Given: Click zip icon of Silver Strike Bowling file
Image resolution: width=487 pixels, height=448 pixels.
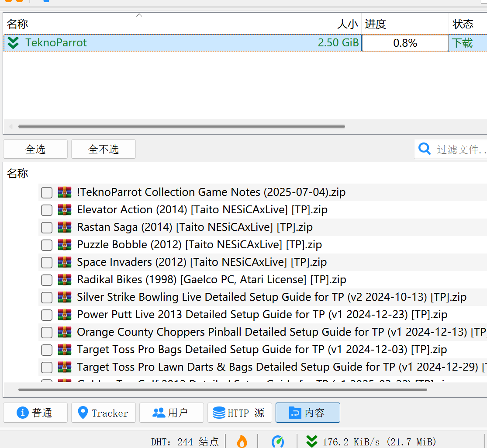Looking at the screenshot, I should click(x=65, y=297).
